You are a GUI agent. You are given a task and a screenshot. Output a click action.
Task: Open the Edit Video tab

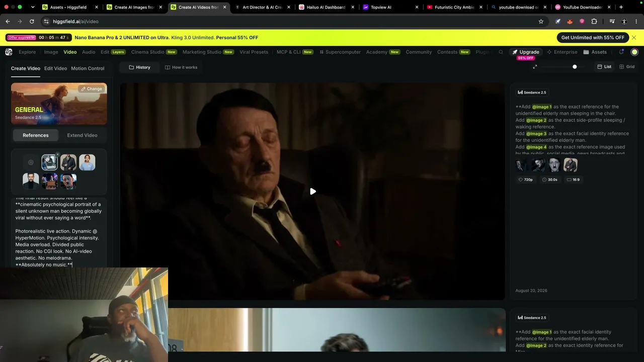click(x=55, y=68)
